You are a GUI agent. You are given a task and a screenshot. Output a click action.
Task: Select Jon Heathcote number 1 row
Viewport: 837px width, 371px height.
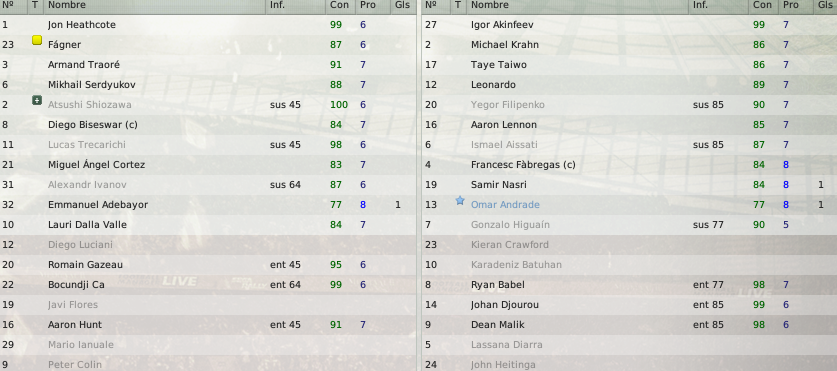(208, 25)
